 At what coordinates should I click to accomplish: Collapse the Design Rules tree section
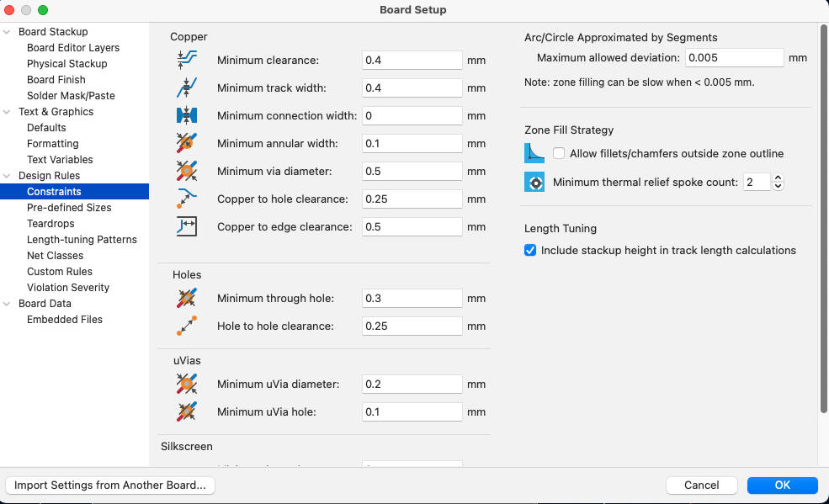pyautogui.click(x=8, y=176)
